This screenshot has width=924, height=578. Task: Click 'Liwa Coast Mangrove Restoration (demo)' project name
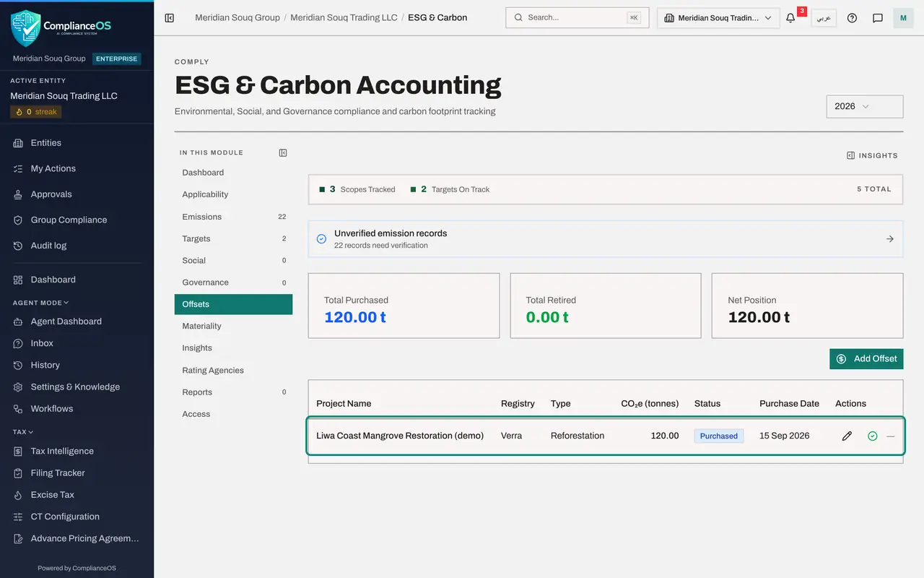coord(400,436)
